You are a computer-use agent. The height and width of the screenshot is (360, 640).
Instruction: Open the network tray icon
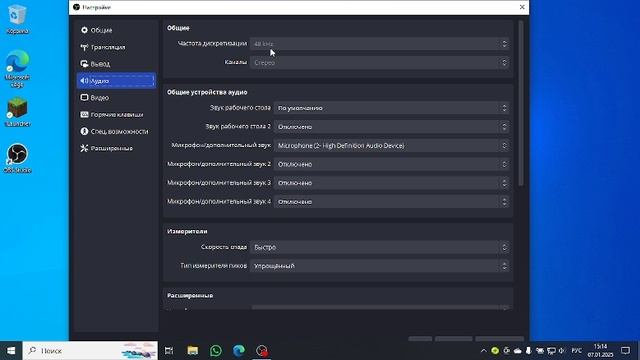point(551,351)
